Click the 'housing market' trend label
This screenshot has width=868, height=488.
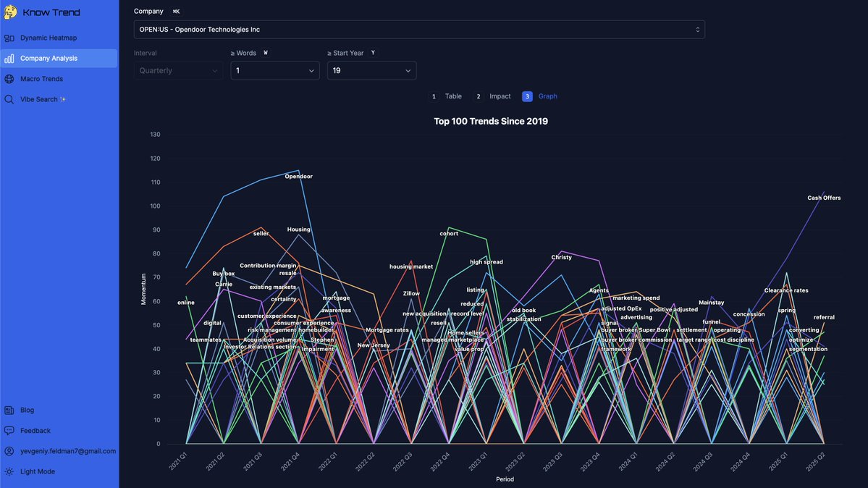click(x=411, y=267)
